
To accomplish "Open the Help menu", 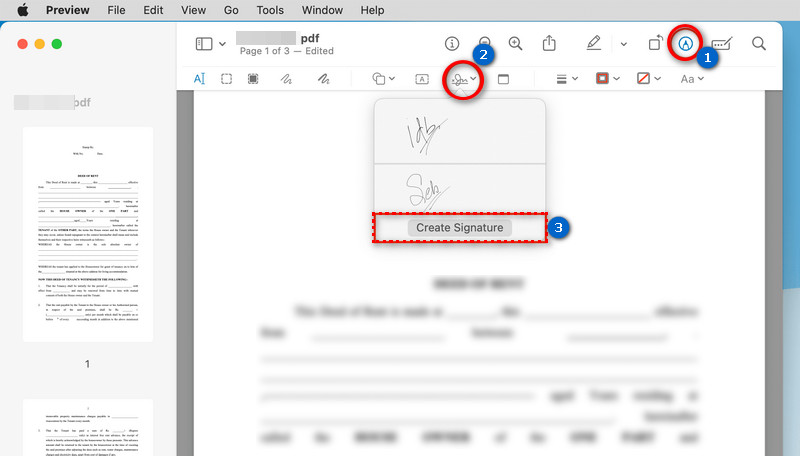I will [x=372, y=10].
